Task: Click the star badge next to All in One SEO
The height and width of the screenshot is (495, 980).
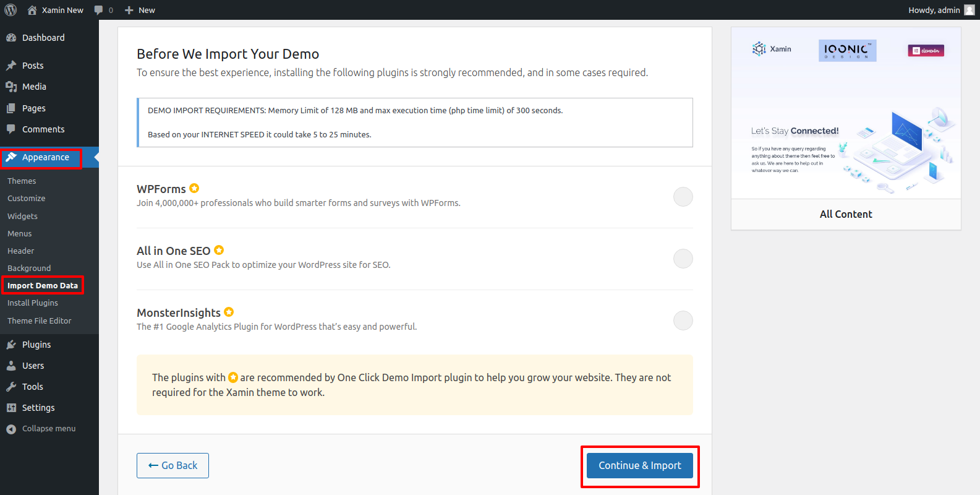Action: pos(219,250)
